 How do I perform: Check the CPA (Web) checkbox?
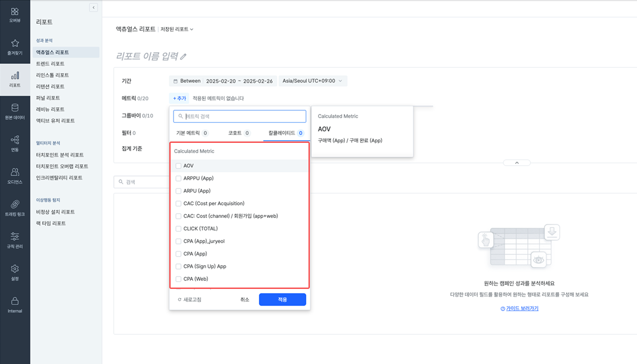point(178,279)
